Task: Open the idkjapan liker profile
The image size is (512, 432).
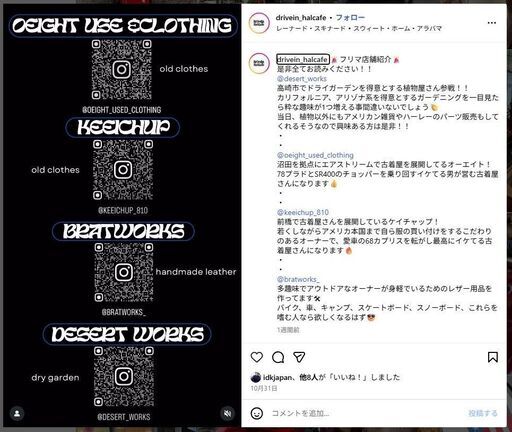Action: coord(277,377)
